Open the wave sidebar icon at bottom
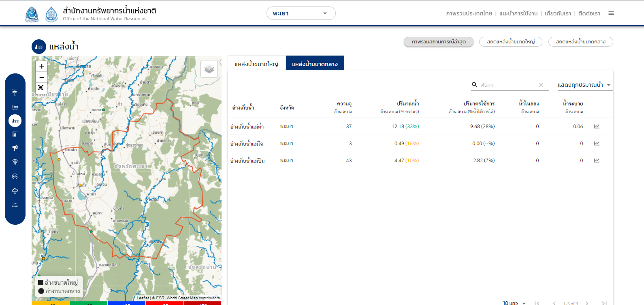Viewport: 644px width, 305px height. coord(15,205)
